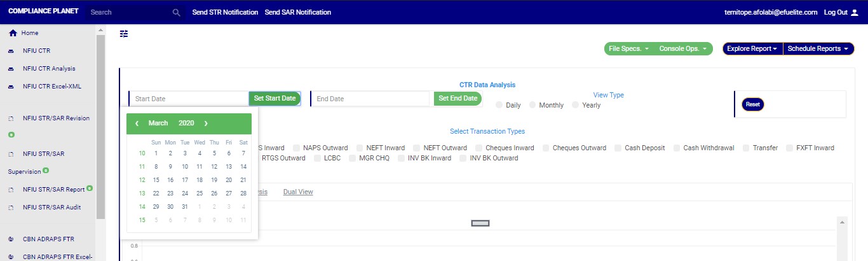The width and height of the screenshot is (868, 261).
Task: Open the File Specs. dropdown
Action: (x=628, y=48)
